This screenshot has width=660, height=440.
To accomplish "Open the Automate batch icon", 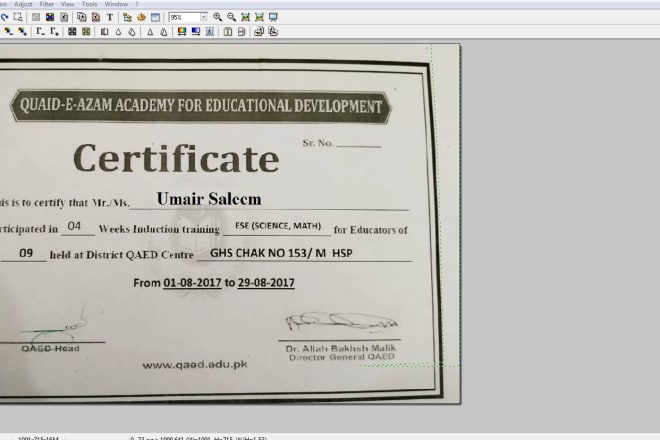I will click(x=141, y=17).
